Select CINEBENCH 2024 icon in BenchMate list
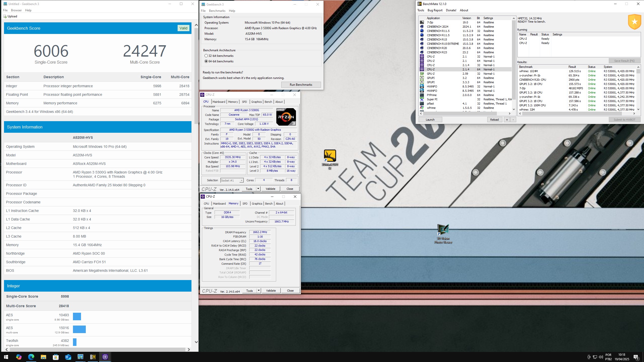The image size is (644, 362). click(422, 27)
